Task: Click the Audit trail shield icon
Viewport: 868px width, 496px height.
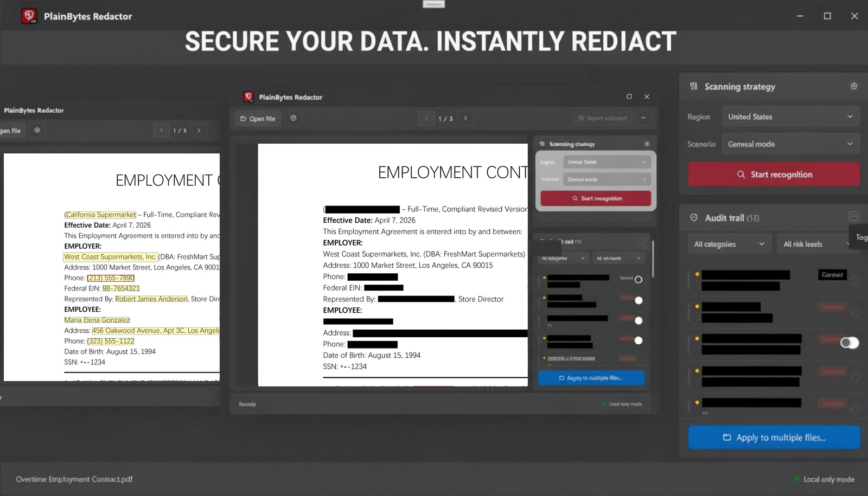Action: click(694, 217)
